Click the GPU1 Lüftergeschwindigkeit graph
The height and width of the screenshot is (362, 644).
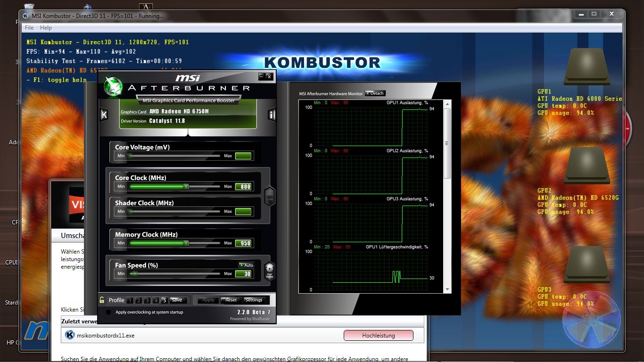[370, 270]
